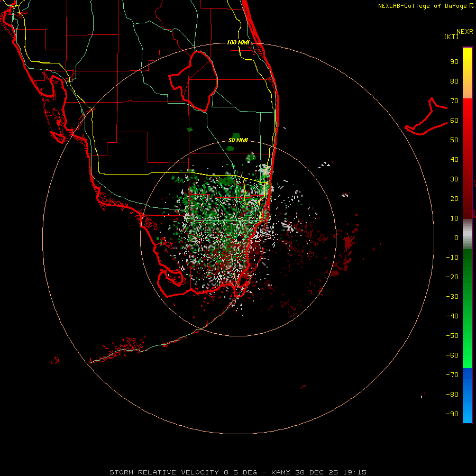Click the 50 NMI range ring label
The width and height of the screenshot is (476, 476).
pos(238,140)
